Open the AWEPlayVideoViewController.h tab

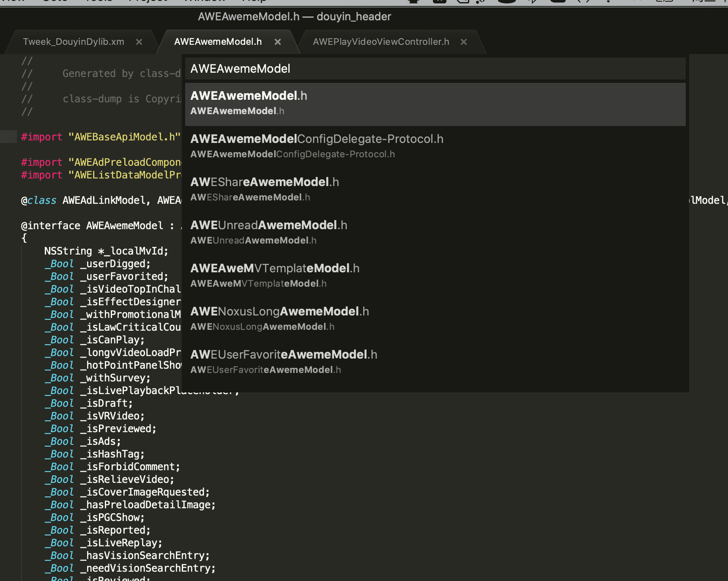[x=381, y=42]
